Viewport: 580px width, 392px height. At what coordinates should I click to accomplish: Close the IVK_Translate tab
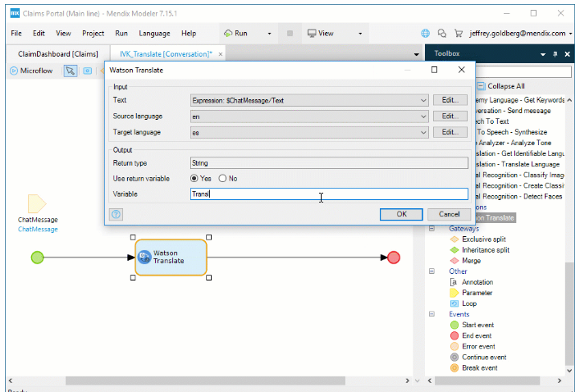[x=221, y=54]
